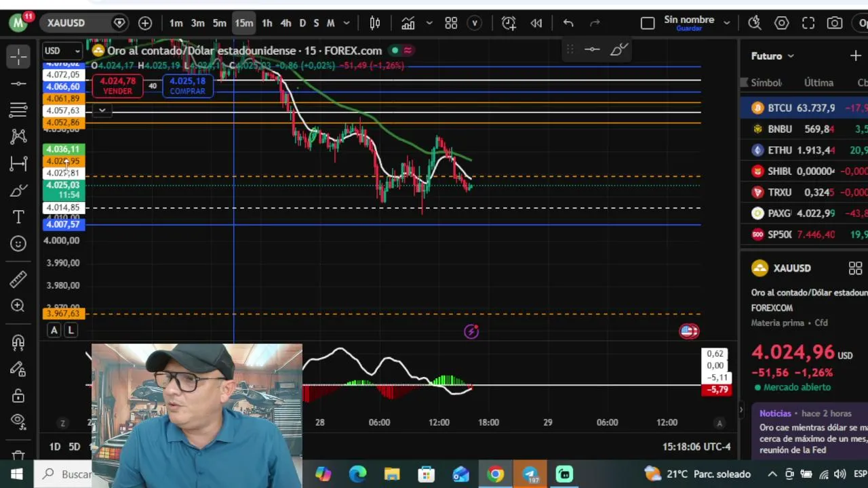Open the candlestick chart type menu

tap(375, 23)
